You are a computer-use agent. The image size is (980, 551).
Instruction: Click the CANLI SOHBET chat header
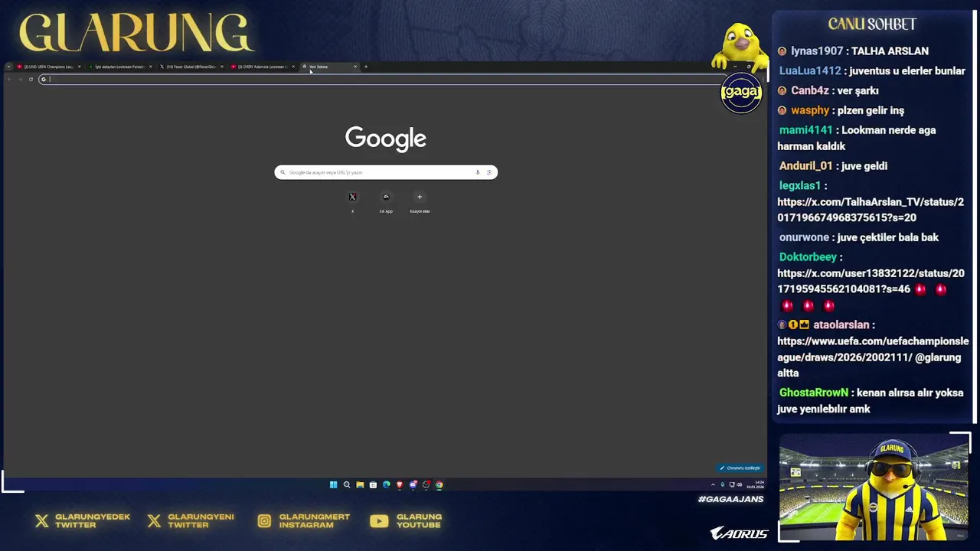[x=872, y=24]
